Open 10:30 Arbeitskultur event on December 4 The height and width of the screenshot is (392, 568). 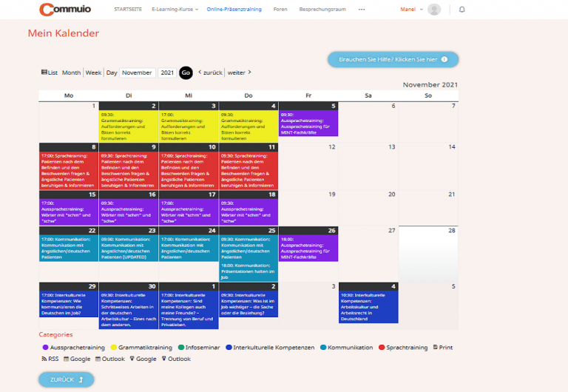[x=368, y=307]
